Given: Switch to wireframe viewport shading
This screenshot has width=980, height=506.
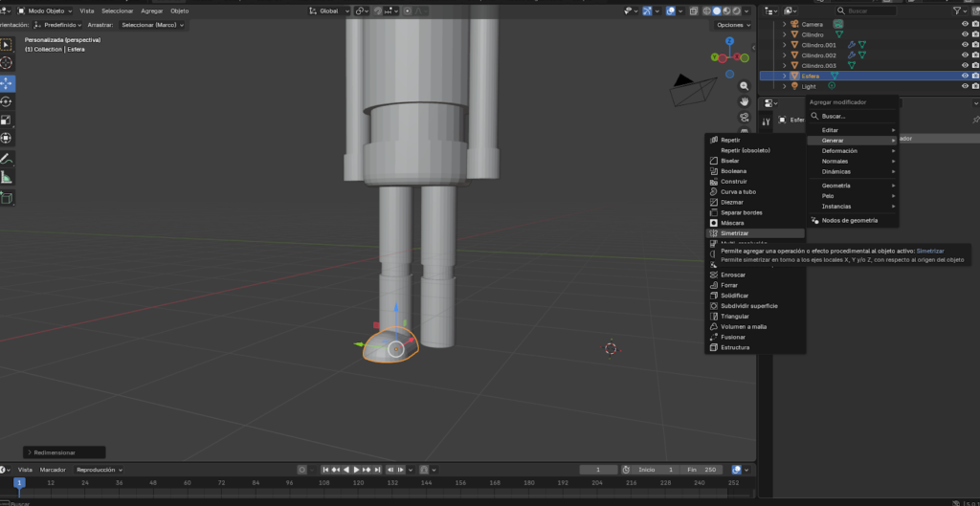Looking at the screenshot, I should [x=707, y=11].
